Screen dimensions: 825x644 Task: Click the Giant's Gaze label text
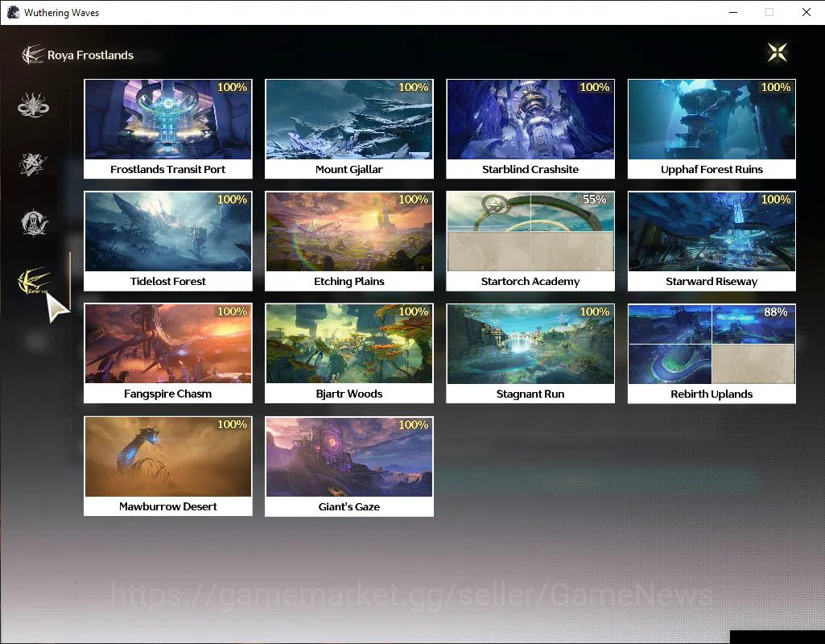(x=349, y=506)
